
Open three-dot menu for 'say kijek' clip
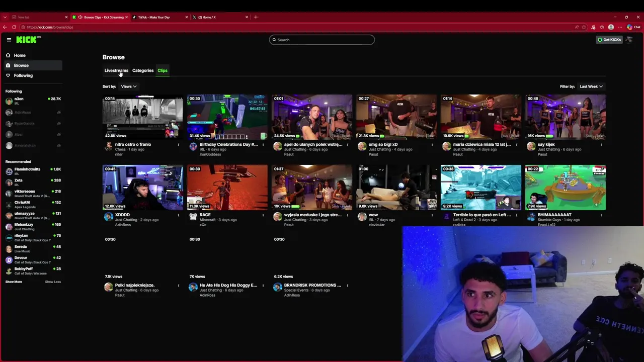(601, 145)
